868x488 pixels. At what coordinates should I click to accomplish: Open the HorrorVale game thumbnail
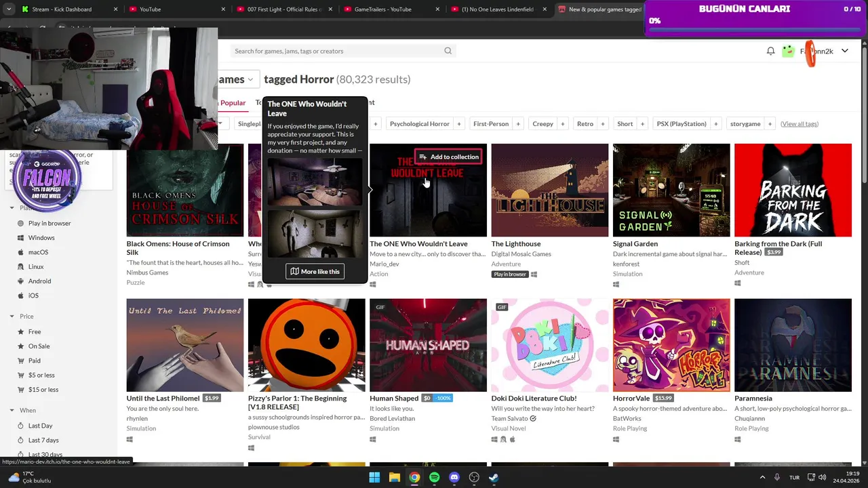point(671,345)
